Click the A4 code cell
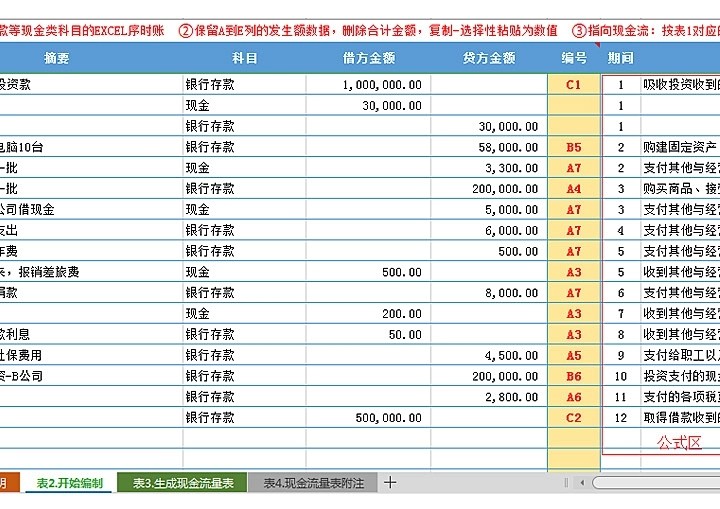This screenshot has width=720, height=509. click(574, 189)
